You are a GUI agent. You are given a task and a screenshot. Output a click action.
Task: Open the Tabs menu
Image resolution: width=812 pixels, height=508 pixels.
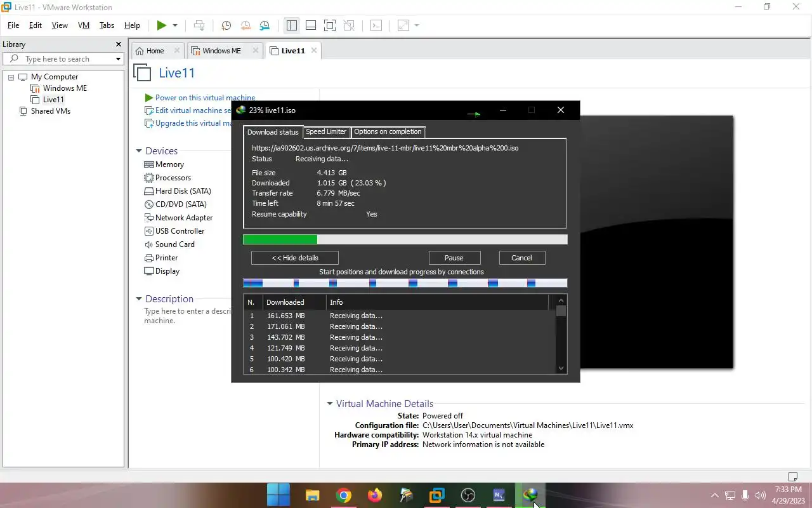click(107, 25)
